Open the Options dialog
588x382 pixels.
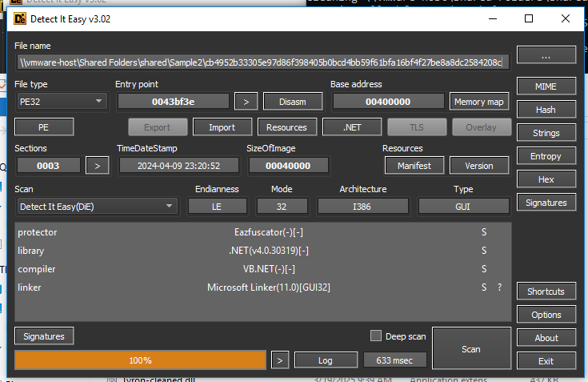click(x=546, y=315)
